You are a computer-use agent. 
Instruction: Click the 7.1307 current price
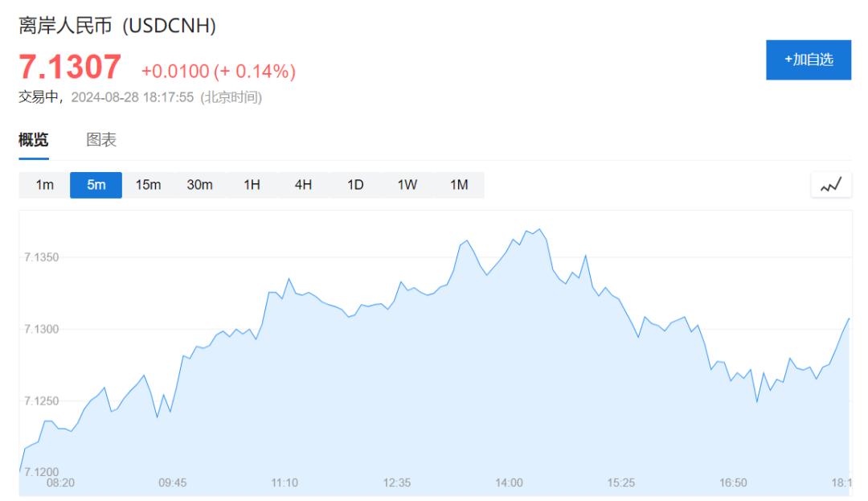[70, 68]
